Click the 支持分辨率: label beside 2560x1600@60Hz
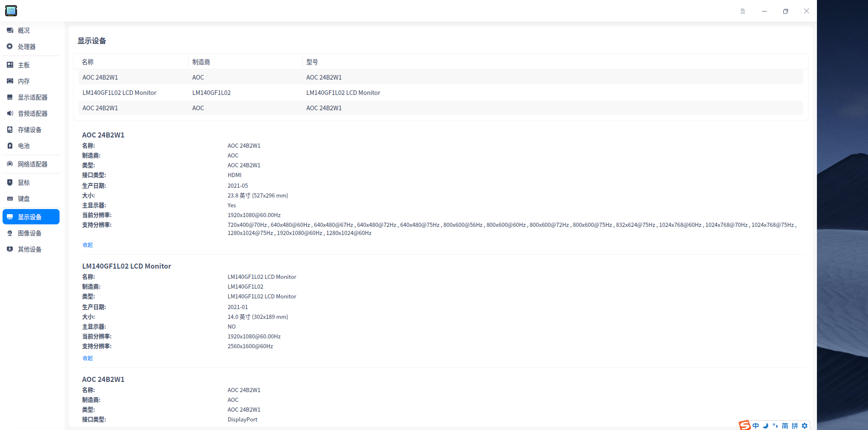868x430 pixels. tap(97, 346)
